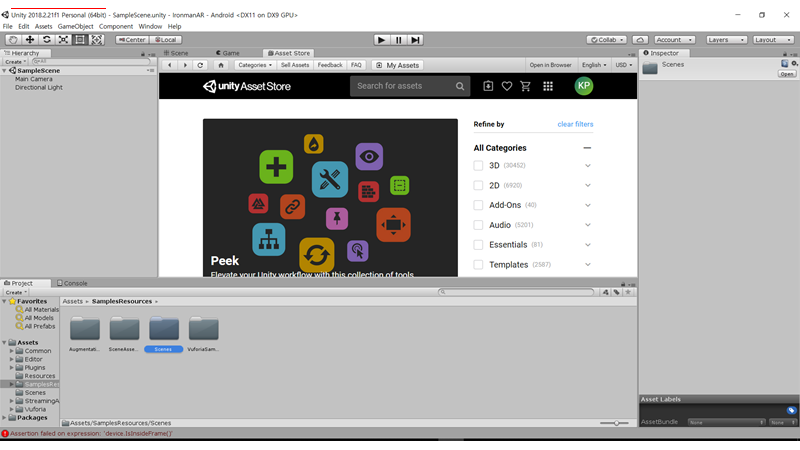Click the Asset Store search magnifier
The width and height of the screenshot is (800, 450).
460,86
